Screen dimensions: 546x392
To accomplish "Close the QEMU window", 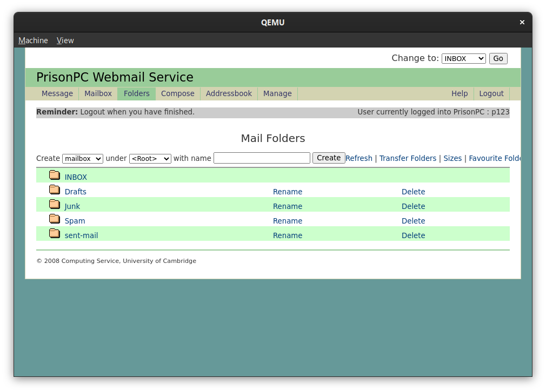I will click(522, 22).
